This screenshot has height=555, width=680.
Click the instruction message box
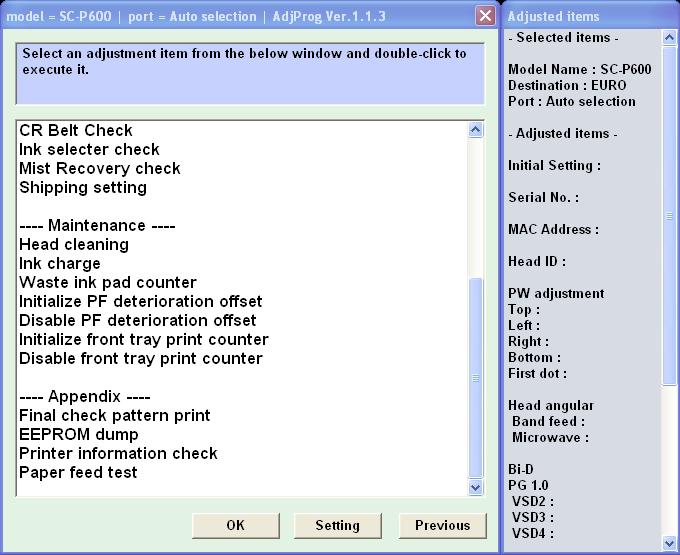pyautogui.click(x=250, y=74)
